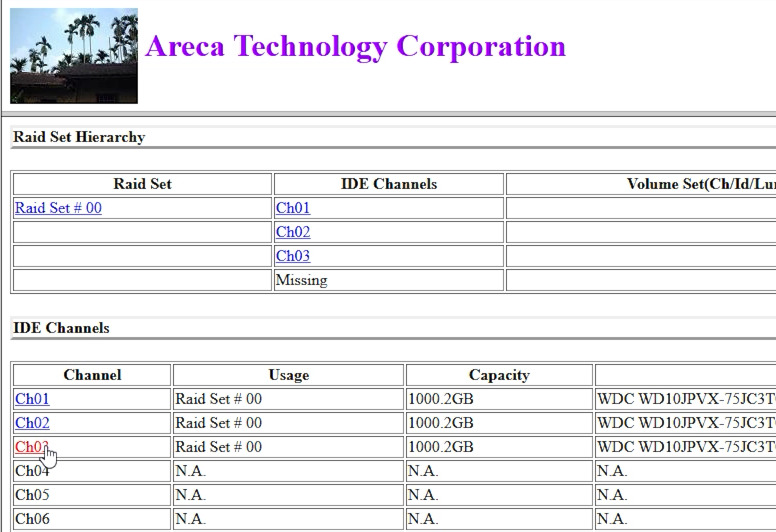Select Ch03 row's WDC WD10JPVX model cell
The width and height of the screenshot is (776, 532).
[x=685, y=447]
